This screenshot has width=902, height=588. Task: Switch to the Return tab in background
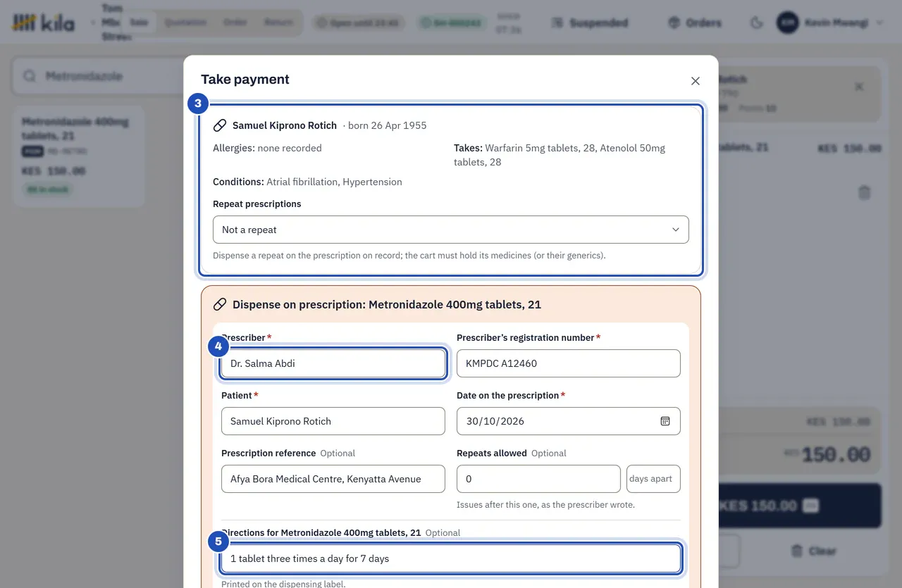point(278,23)
